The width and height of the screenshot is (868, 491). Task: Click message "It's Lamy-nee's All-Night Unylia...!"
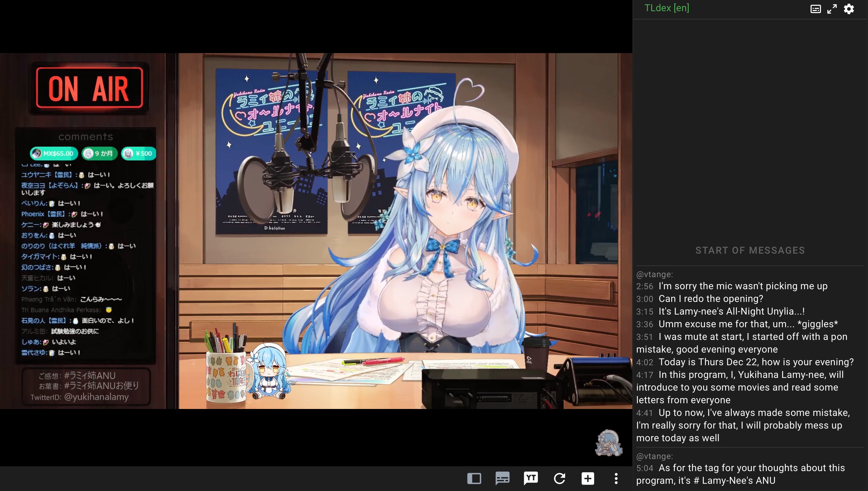[731, 311]
